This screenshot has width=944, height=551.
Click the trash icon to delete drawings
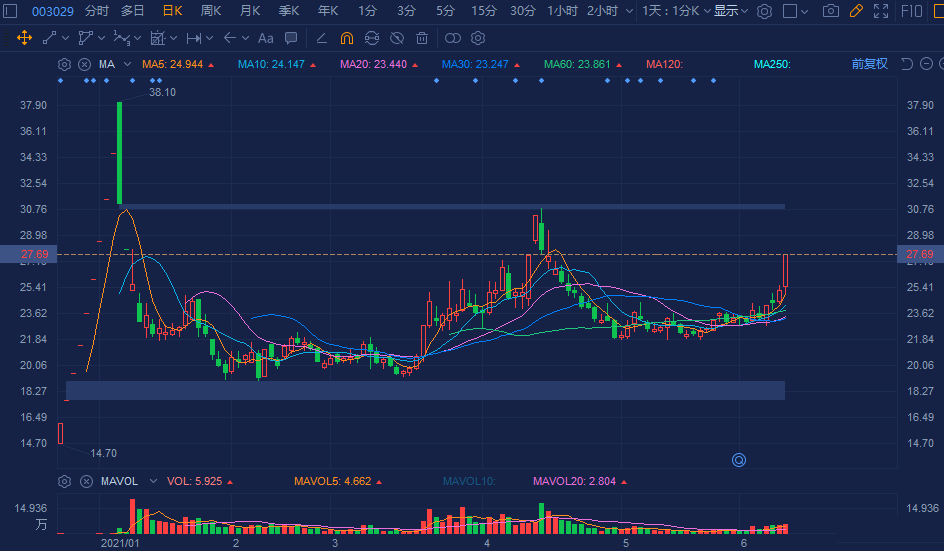coord(422,38)
